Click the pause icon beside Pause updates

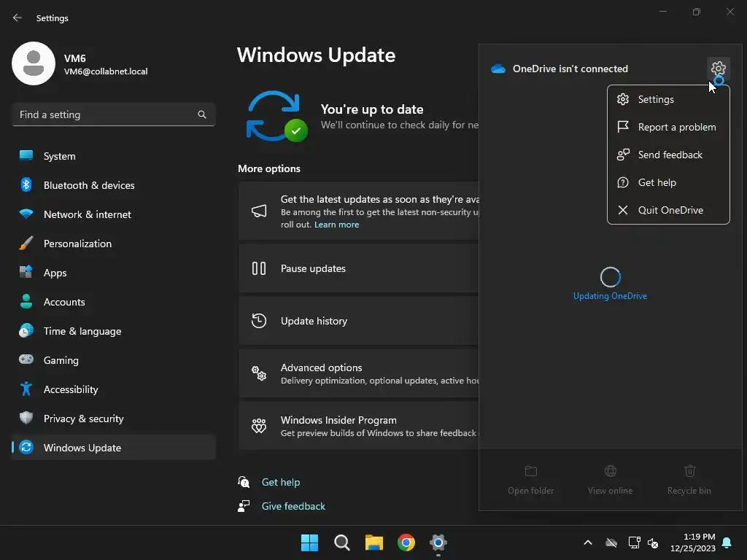click(259, 268)
